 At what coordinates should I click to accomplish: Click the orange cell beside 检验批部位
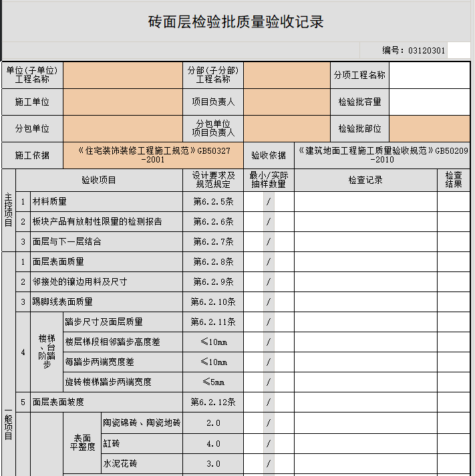430,129
